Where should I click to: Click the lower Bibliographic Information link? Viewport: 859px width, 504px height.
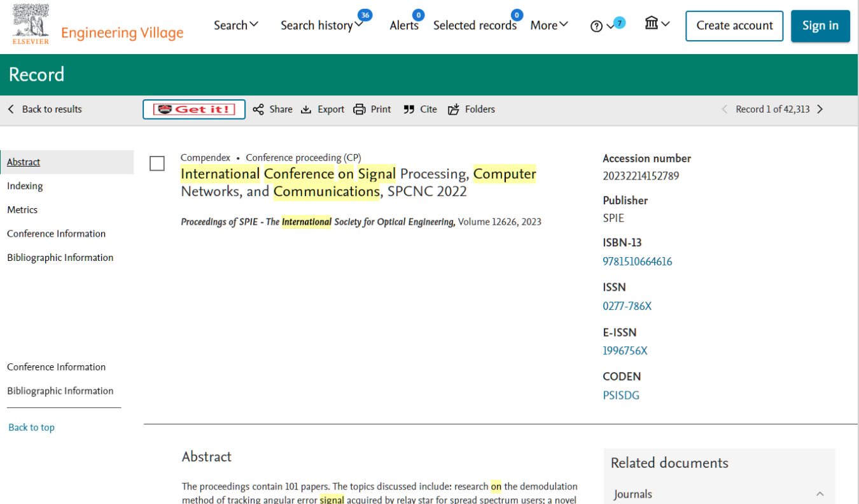point(60,391)
